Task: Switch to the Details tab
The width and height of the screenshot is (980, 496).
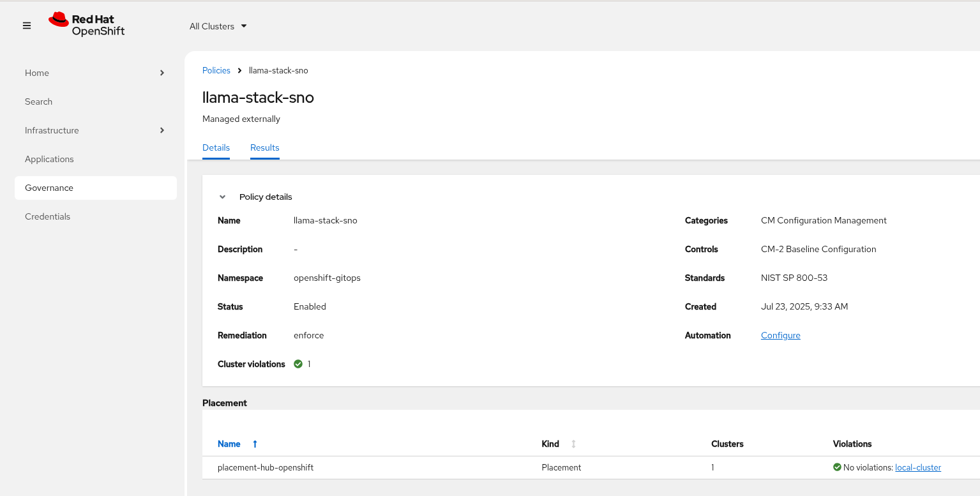Action: (216, 147)
